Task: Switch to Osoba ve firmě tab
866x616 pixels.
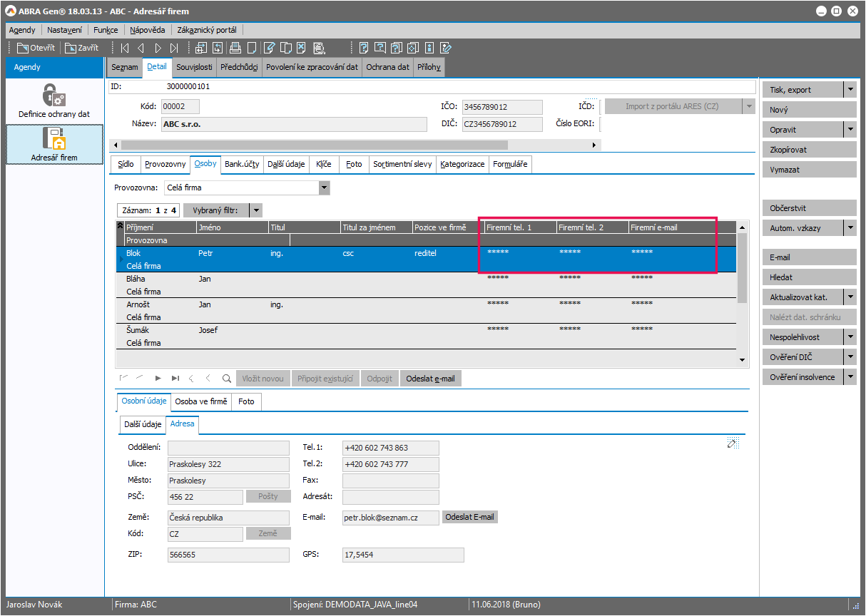Action: [201, 401]
